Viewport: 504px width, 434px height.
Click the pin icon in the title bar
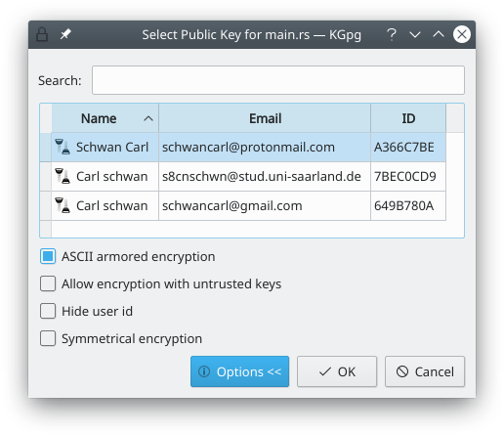(65, 34)
